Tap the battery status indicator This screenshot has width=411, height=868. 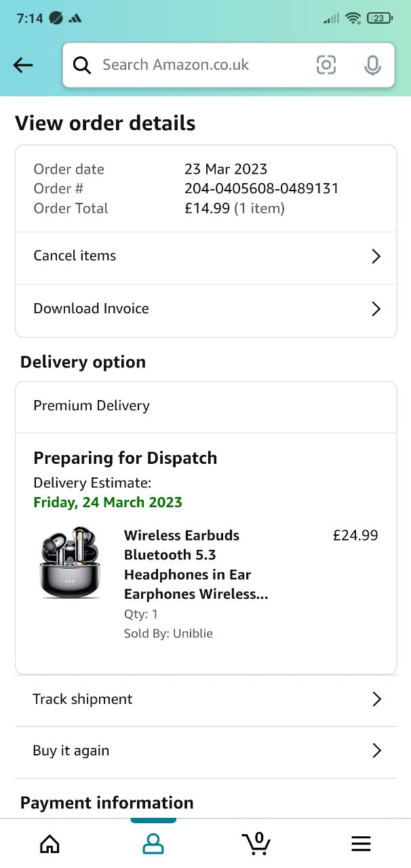(x=378, y=18)
